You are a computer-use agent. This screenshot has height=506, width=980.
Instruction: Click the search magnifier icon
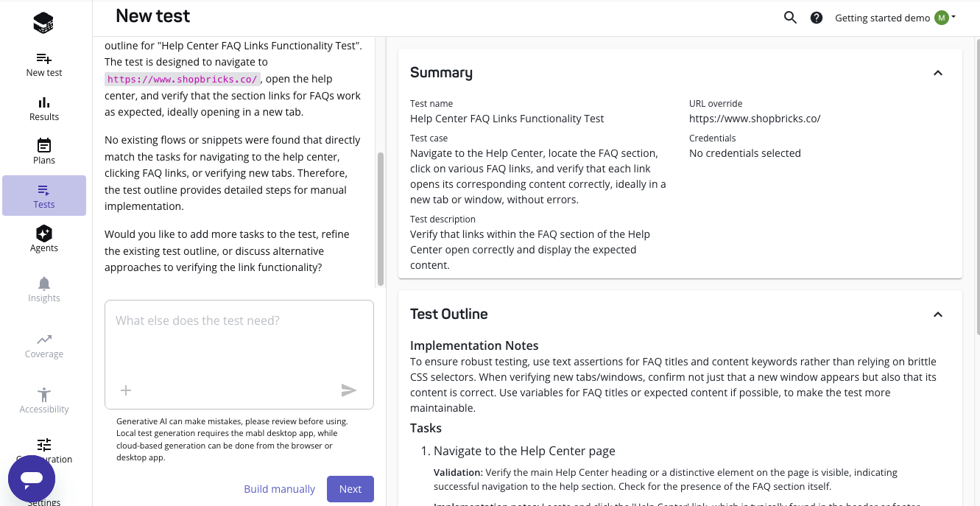point(790,18)
